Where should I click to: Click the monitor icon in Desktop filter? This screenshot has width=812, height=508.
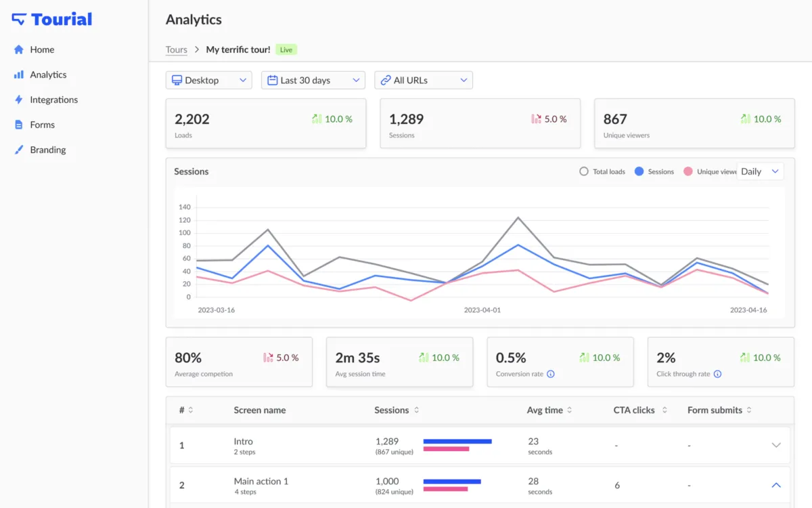point(177,80)
